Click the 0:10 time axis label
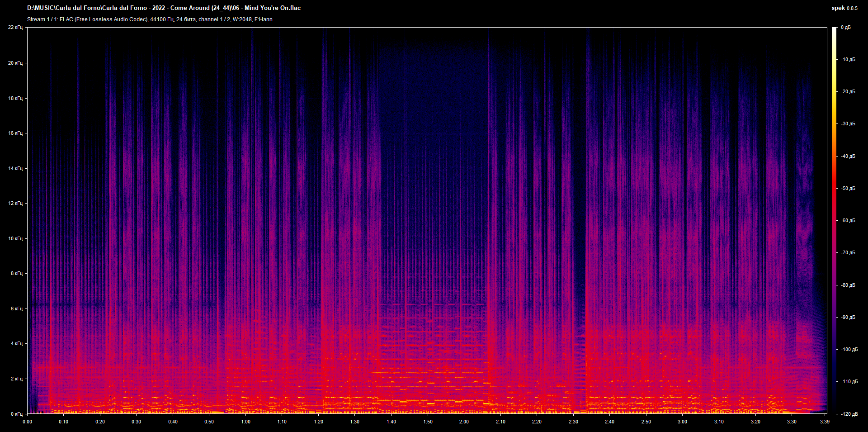The height and width of the screenshot is (432, 868). click(64, 422)
